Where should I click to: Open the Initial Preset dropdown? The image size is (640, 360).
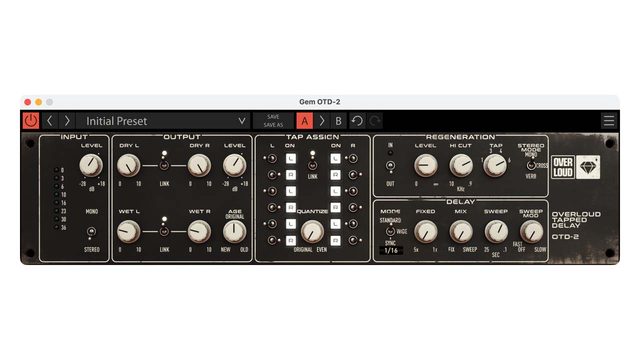[162, 121]
